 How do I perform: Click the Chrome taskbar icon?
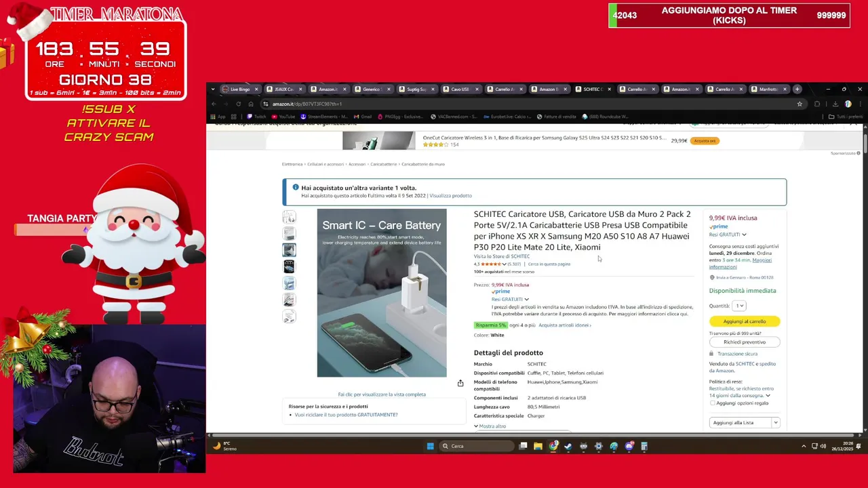pos(553,446)
